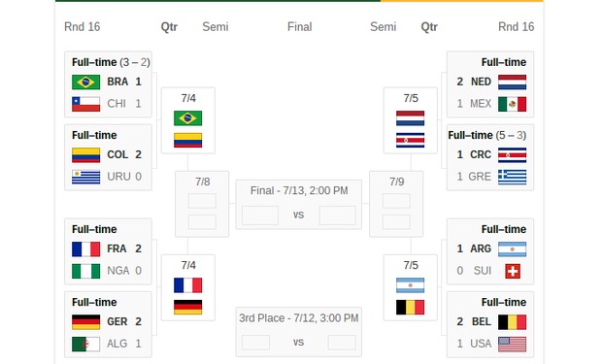Select the left Semi column header
This screenshot has height=364, width=602.
pos(216,27)
